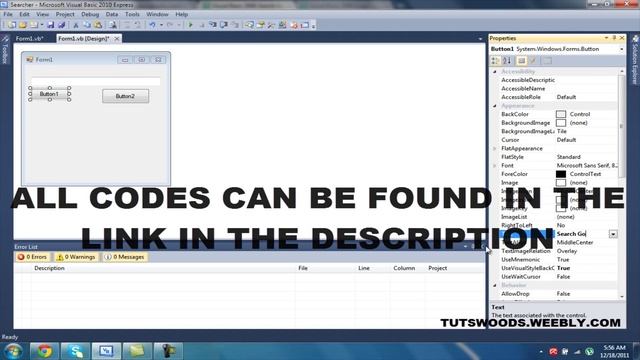Open the Solution Explorer side tab
Screen dimensions: 640x360
tap(635, 60)
